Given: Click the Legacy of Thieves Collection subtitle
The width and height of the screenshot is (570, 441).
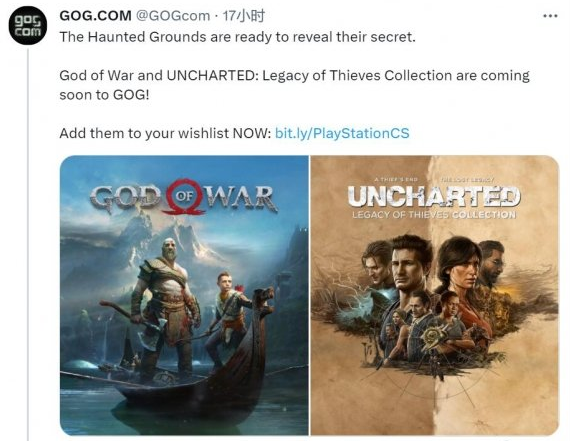Looking at the screenshot, I should pos(434,215).
